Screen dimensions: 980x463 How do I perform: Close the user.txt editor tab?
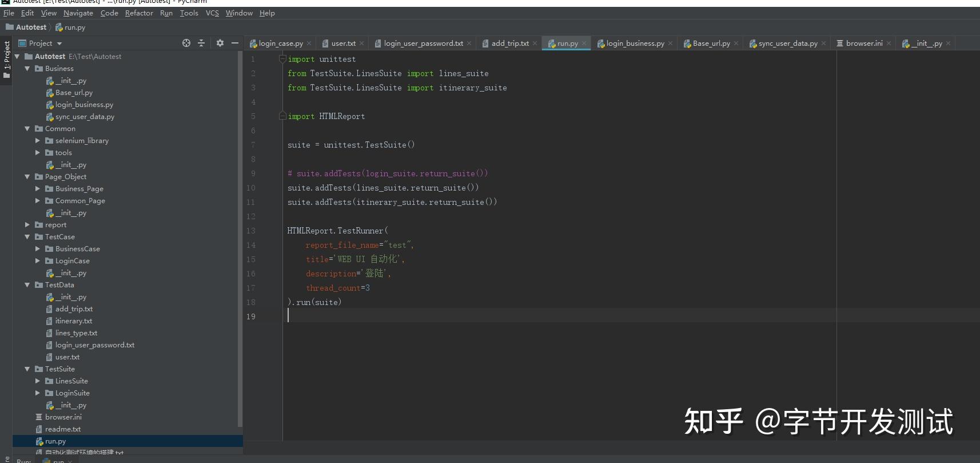[362, 43]
